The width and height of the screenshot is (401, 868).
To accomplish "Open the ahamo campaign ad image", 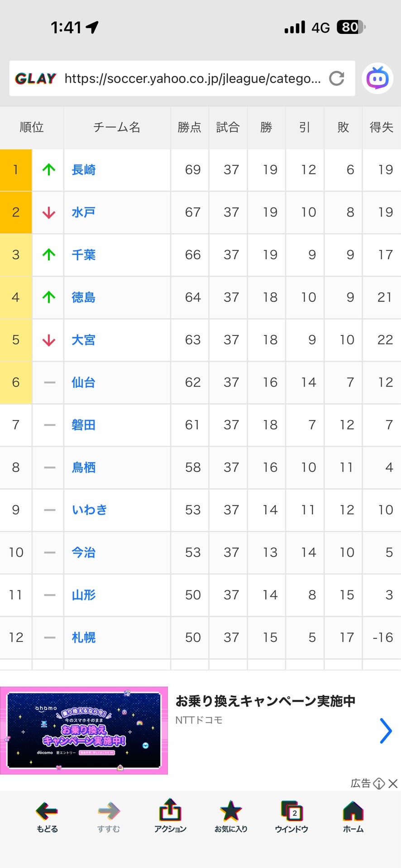I will pos(84,730).
